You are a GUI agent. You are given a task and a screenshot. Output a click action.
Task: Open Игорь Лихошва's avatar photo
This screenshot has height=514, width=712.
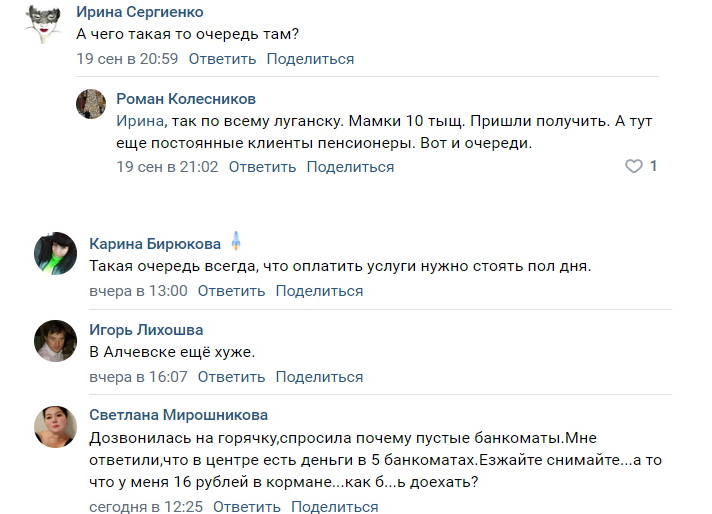click(x=57, y=341)
